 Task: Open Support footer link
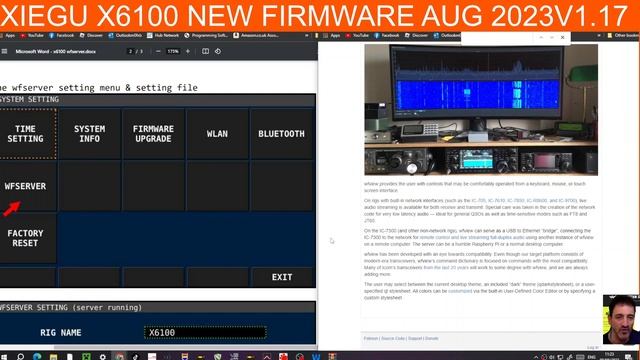pyautogui.click(x=415, y=338)
